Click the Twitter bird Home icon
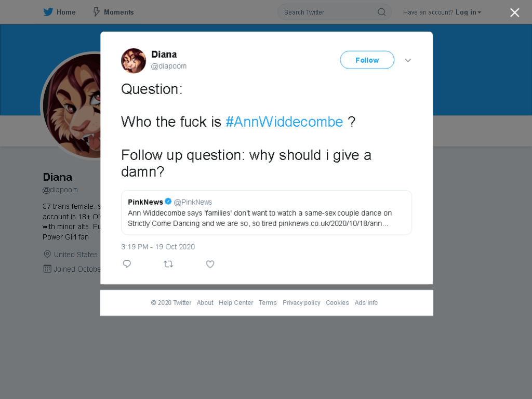This screenshot has height=399, width=532. (x=48, y=12)
